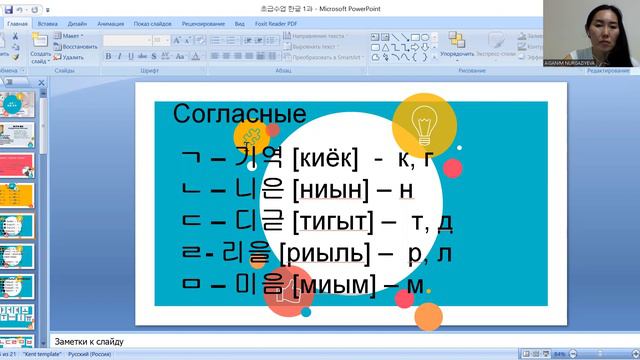Select right arrow block shape

click(415, 48)
